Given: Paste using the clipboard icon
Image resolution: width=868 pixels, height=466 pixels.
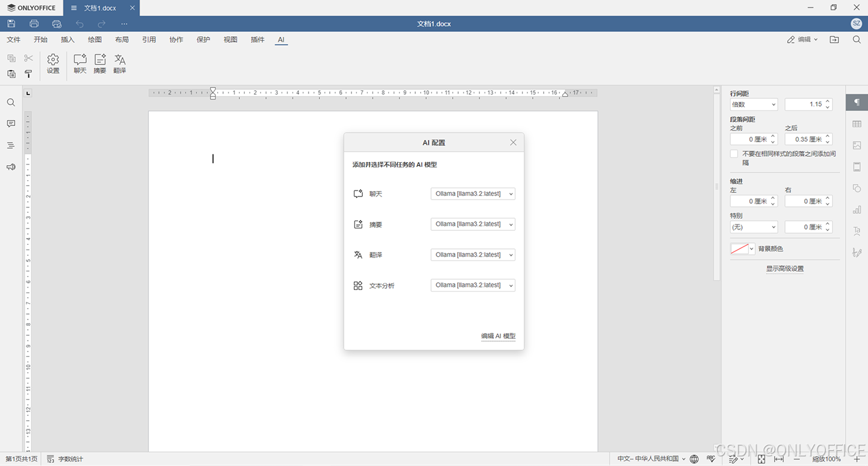Looking at the screenshot, I should (11, 74).
